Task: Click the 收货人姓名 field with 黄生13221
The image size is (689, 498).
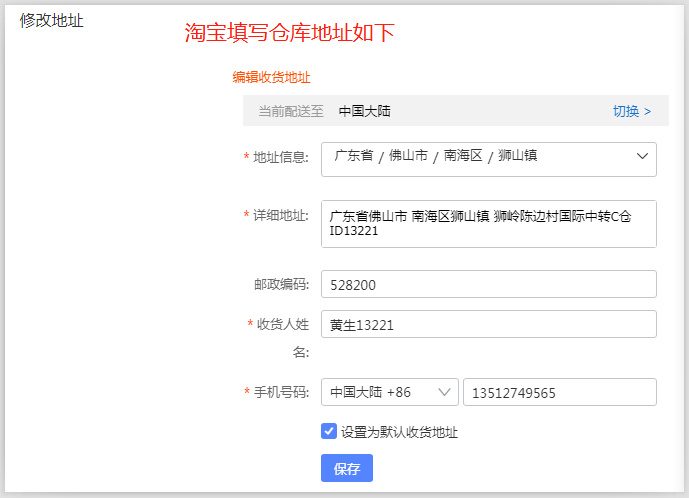Action: point(489,324)
